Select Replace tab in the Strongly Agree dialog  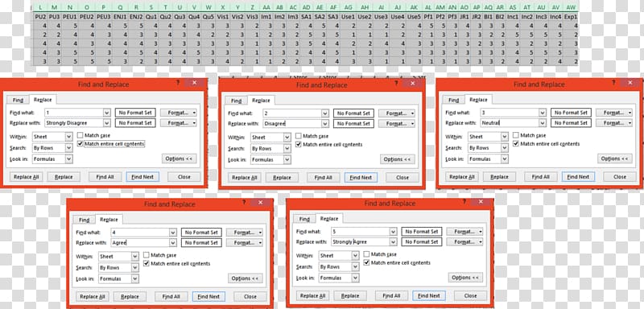point(329,219)
